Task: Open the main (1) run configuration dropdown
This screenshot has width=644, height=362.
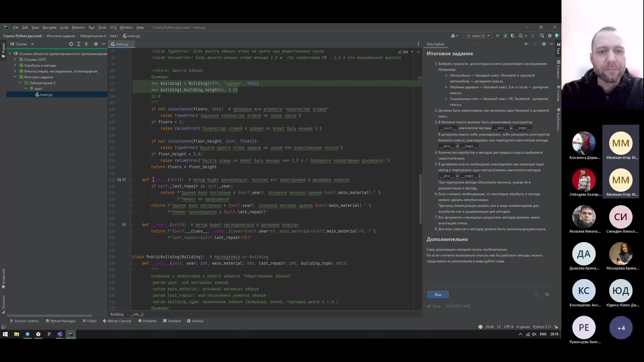Action: tap(479, 36)
